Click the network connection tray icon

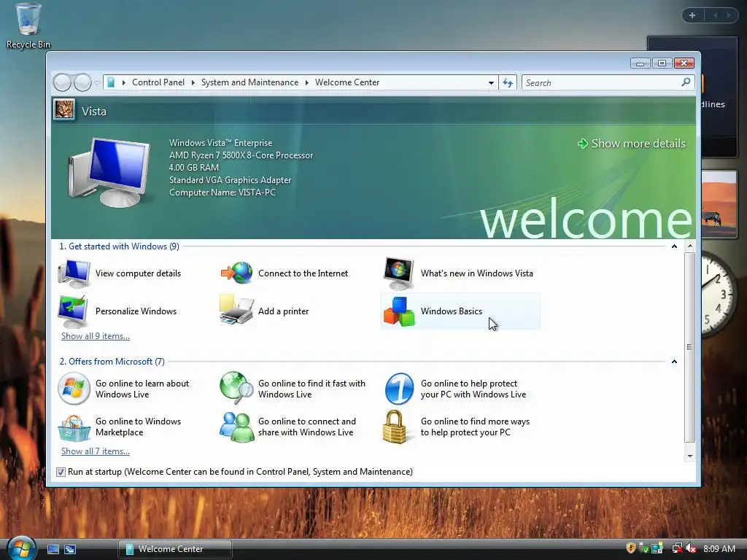(x=677, y=548)
